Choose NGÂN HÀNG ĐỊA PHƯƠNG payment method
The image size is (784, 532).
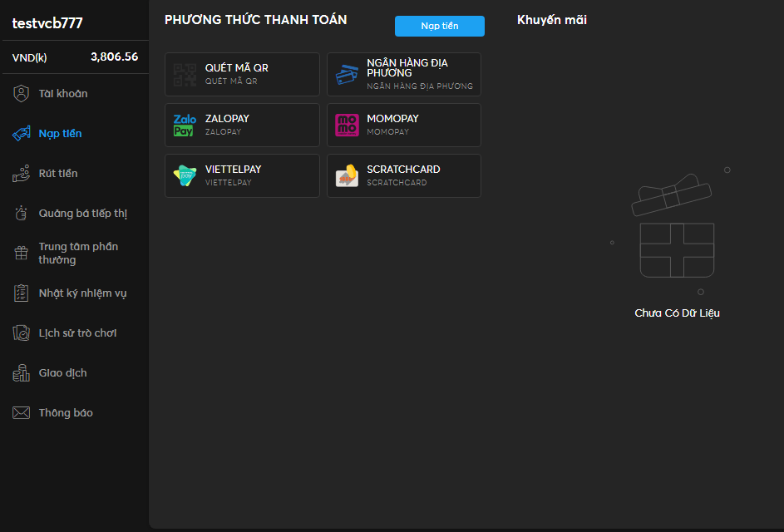[404, 75]
